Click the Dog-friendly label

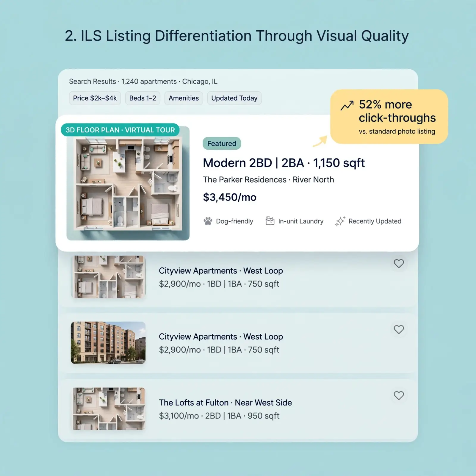[x=234, y=221]
